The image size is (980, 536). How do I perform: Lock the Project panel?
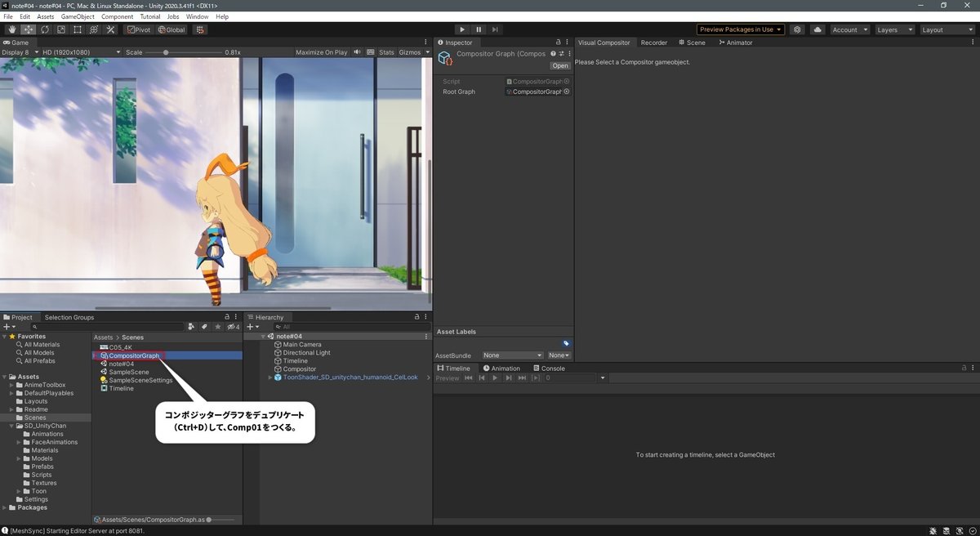pyautogui.click(x=227, y=317)
